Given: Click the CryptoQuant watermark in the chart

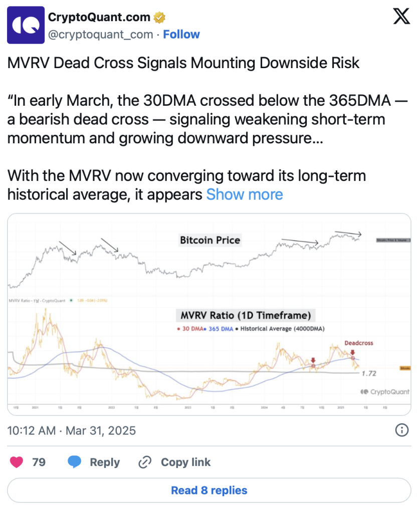Looking at the screenshot, I should (x=385, y=392).
